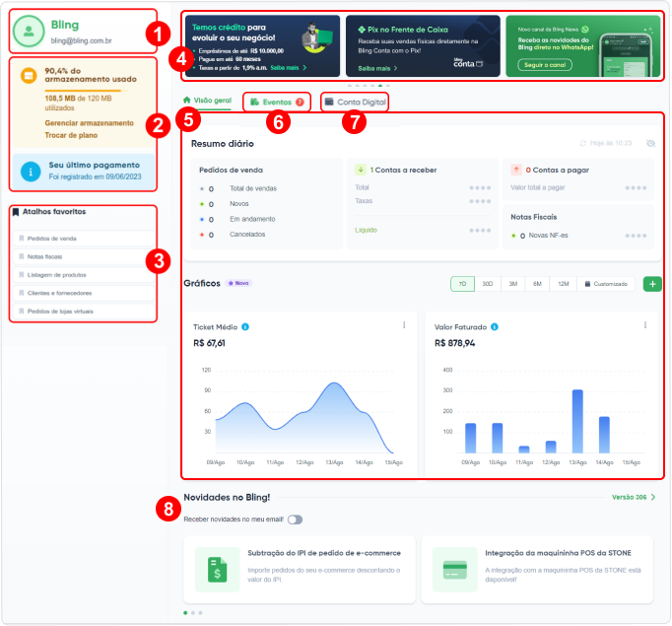Image resolution: width=672 pixels, height=626 pixels.
Task: Click the WhatsApp icon in Bling News banner
Action: point(585,30)
